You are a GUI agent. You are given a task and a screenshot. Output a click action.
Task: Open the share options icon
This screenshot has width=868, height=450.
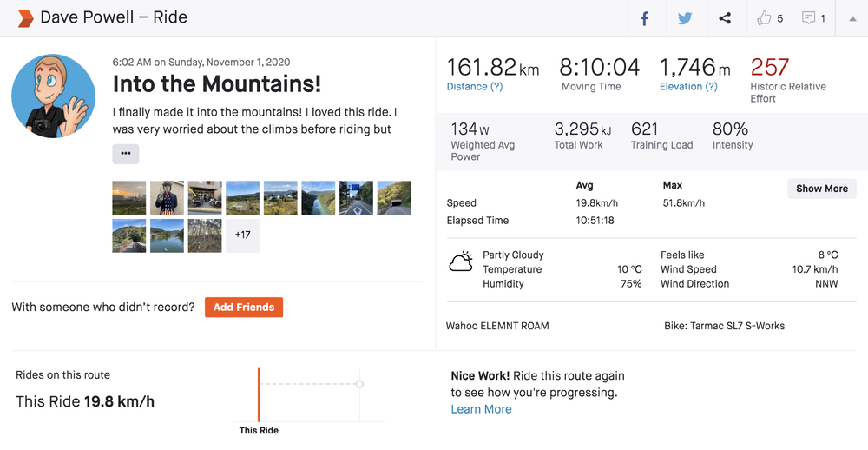pyautogui.click(x=725, y=18)
